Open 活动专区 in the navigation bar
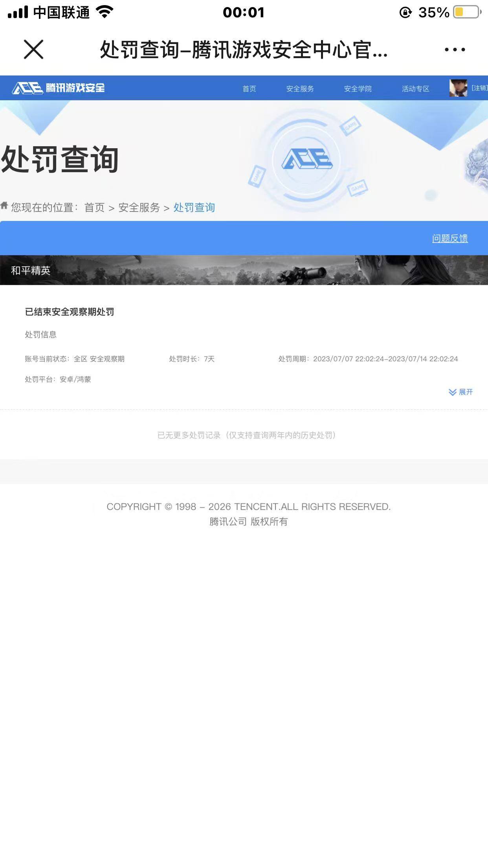Screen dimensions: 488x868 coord(415,89)
